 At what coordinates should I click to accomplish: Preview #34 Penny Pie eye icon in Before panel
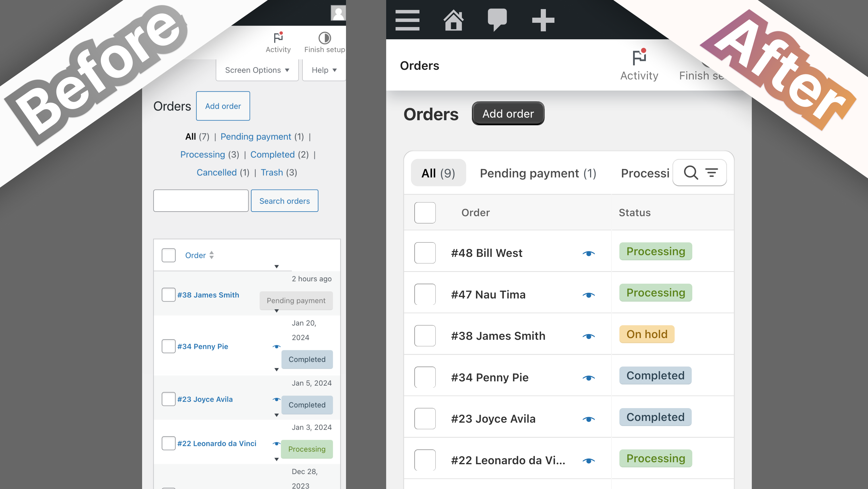276,346
